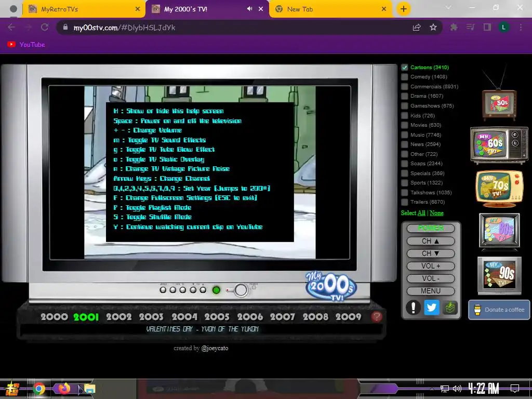Enable the Trailers category checkbox
Screen dimensions: 532x399
(404, 202)
